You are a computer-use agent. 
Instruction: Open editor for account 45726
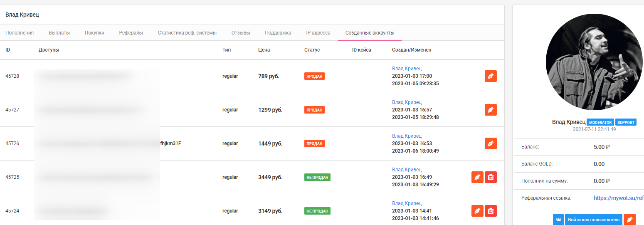491,143
